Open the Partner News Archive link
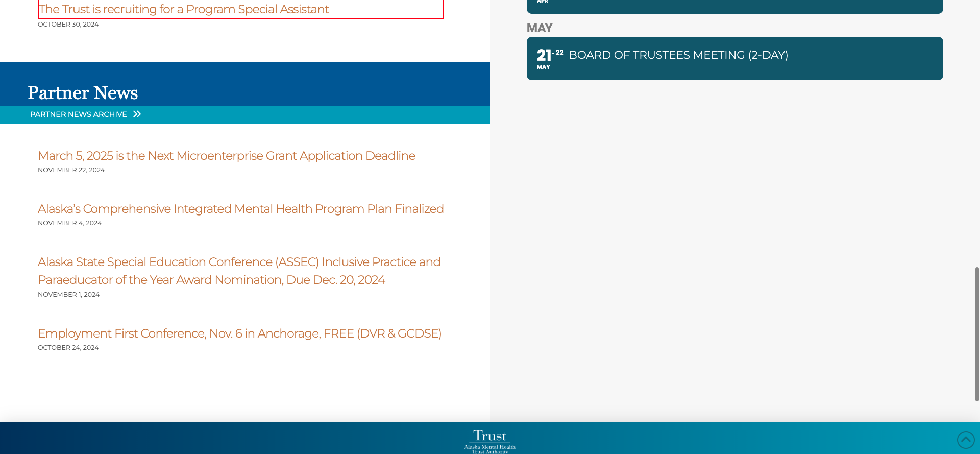980x454 pixels. (79, 114)
